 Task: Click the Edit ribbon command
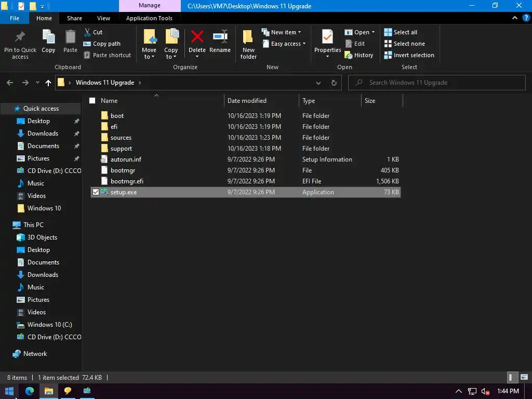355,44
